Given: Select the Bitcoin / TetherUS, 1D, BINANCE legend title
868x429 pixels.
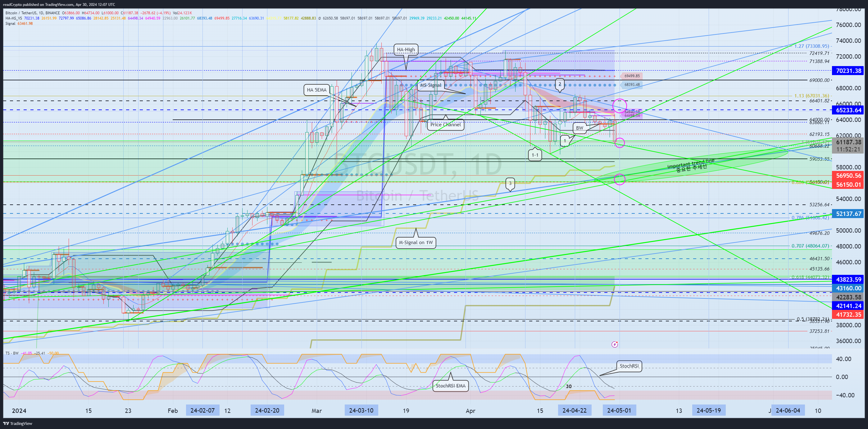Looking at the screenshot, I should [33, 13].
